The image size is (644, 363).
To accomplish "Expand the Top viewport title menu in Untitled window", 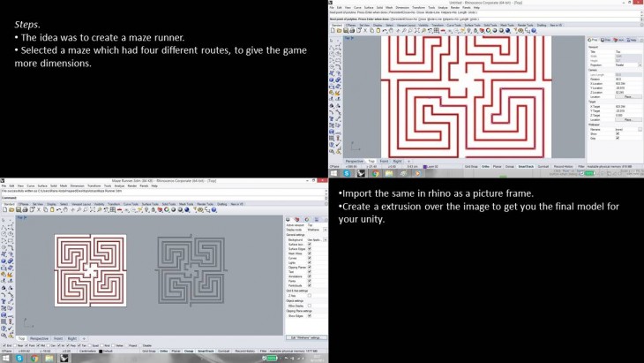I will pos(349,38).
